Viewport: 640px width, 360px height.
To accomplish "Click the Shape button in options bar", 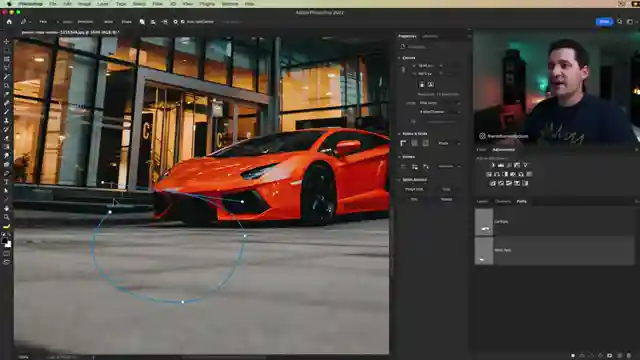I will (x=127, y=22).
